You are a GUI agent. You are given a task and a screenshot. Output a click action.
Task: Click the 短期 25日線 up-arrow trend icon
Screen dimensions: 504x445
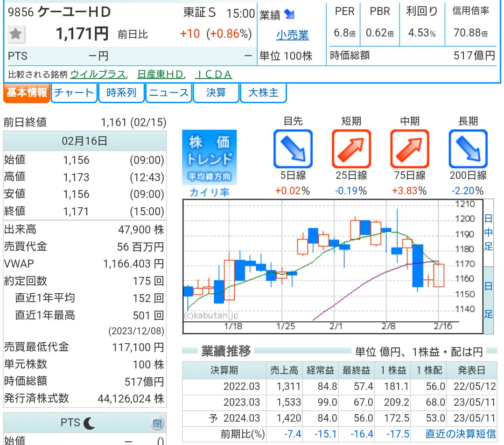351,149
